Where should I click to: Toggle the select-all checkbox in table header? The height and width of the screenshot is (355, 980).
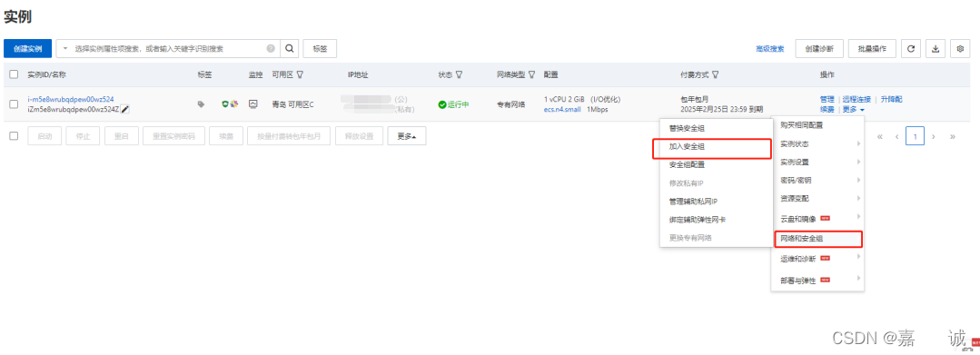click(x=14, y=74)
